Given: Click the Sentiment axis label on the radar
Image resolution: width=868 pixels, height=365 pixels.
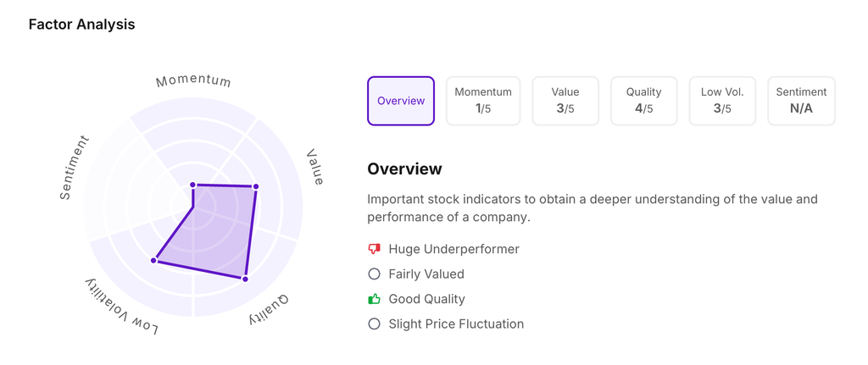Looking at the screenshot, I should (75, 168).
